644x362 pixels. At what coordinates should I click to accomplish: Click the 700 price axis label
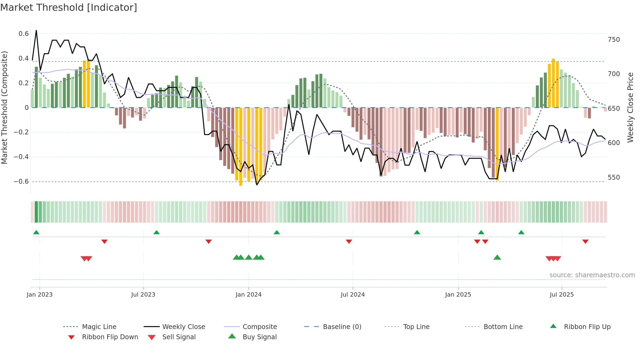(x=614, y=74)
